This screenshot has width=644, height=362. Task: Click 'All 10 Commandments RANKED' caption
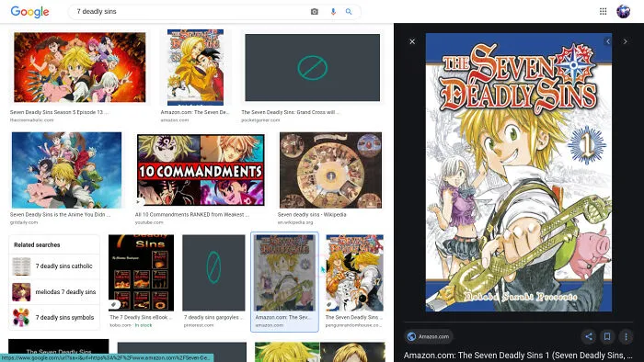click(x=191, y=214)
